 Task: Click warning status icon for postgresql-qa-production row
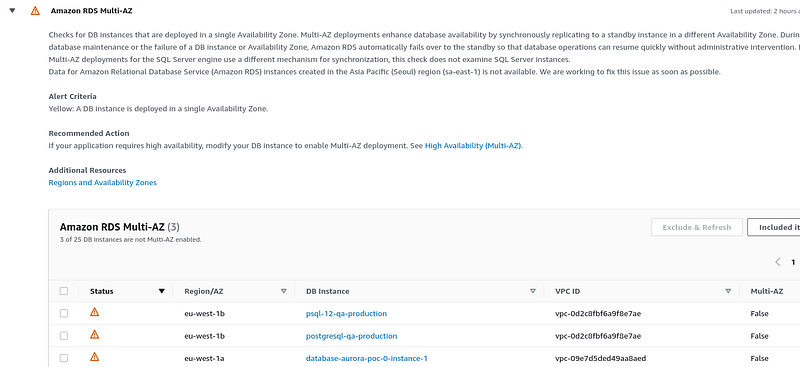point(94,334)
